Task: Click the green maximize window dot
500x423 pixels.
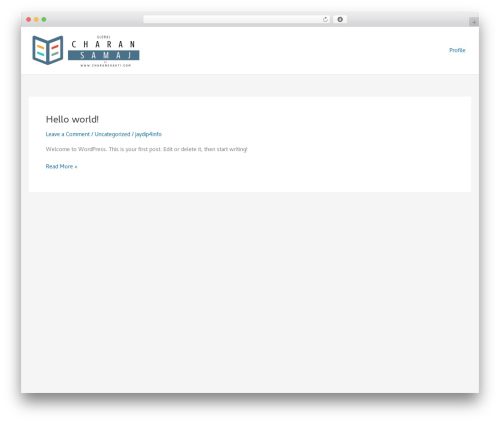Action: coord(44,19)
